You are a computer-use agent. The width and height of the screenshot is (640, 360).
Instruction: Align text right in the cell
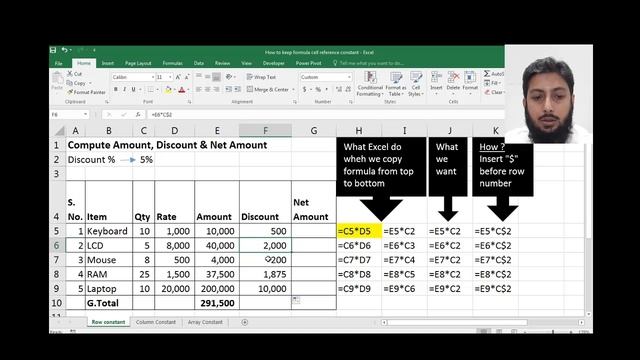coord(217,89)
